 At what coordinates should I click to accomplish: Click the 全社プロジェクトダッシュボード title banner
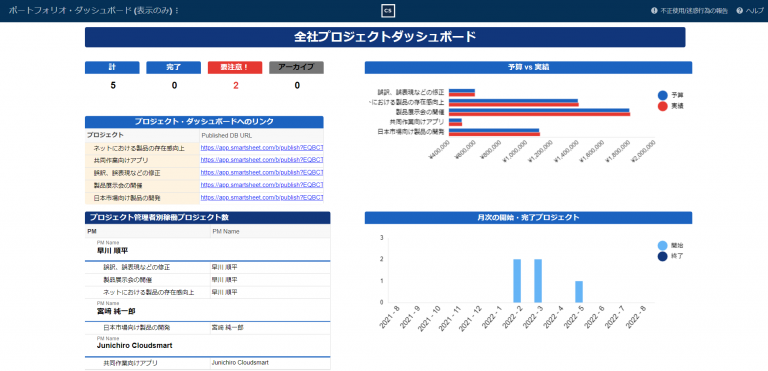pyautogui.click(x=385, y=37)
